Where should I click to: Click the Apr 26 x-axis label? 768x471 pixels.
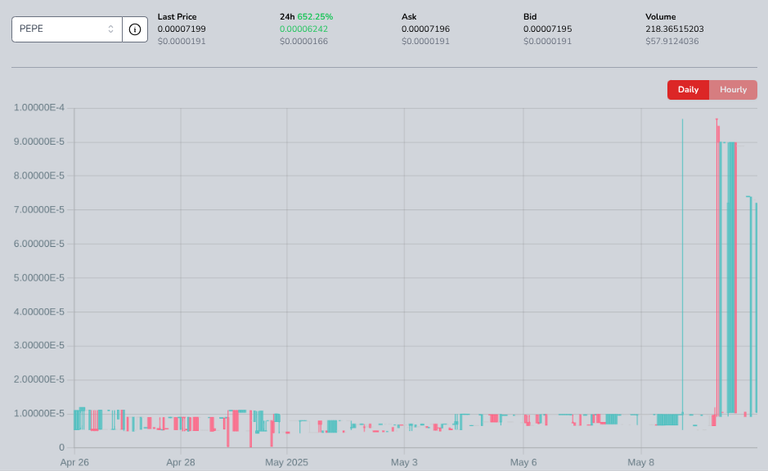tap(74, 462)
